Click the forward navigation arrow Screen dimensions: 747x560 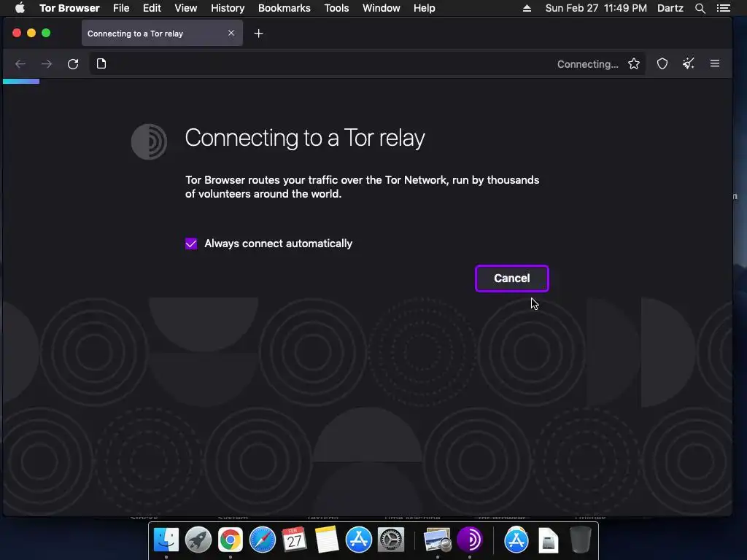(x=47, y=64)
